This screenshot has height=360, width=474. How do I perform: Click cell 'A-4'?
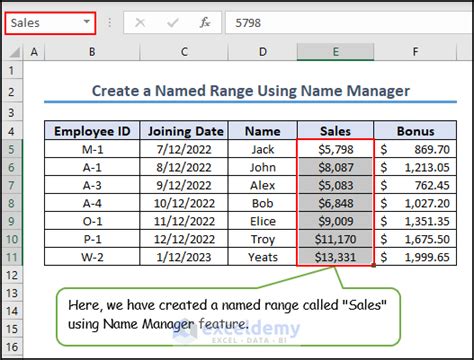pyautogui.click(x=92, y=203)
